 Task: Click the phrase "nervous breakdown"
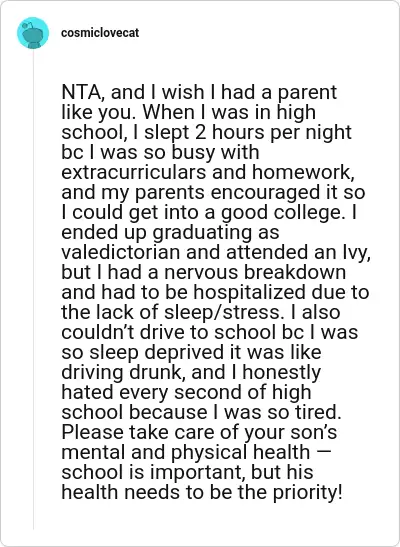point(255,272)
